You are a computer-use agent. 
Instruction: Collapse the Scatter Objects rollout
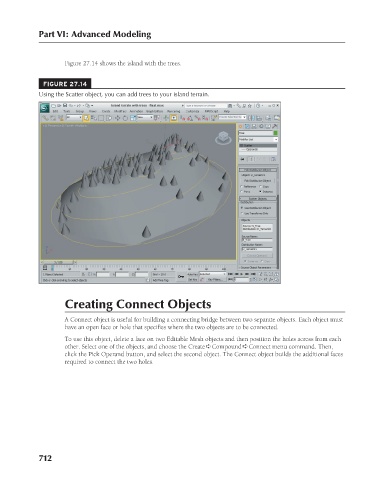pos(258,199)
